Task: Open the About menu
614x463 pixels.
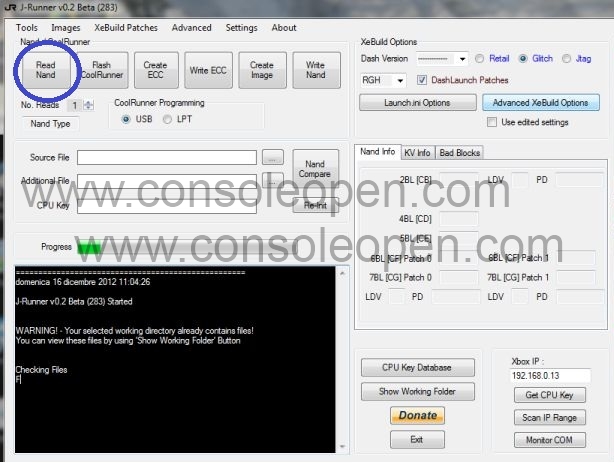Action: pyautogui.click(x=284, y=28)
